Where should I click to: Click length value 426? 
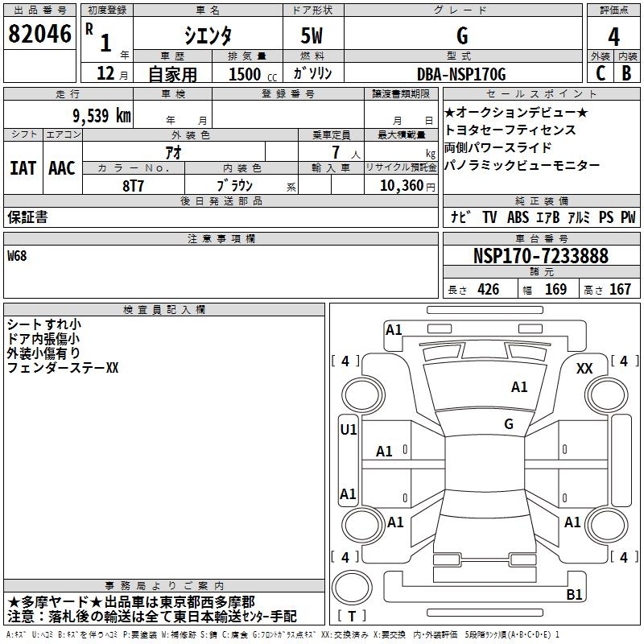point(489,289)
